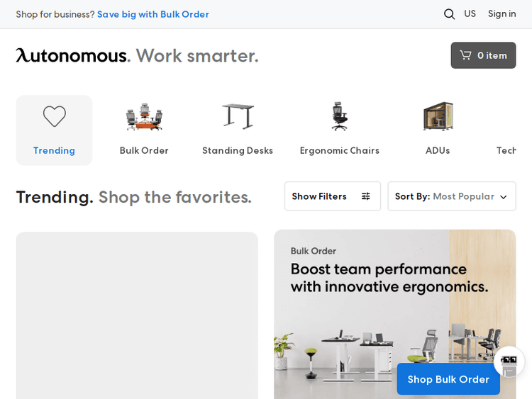Follow the Save big with Bulk Order link
The image size is (532, 399).
(x=153, y=14)
